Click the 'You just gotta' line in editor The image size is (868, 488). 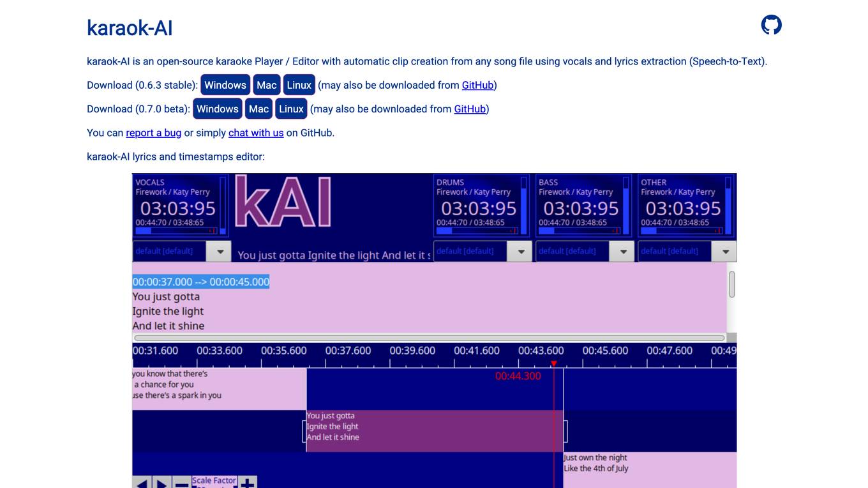[166, 296]
